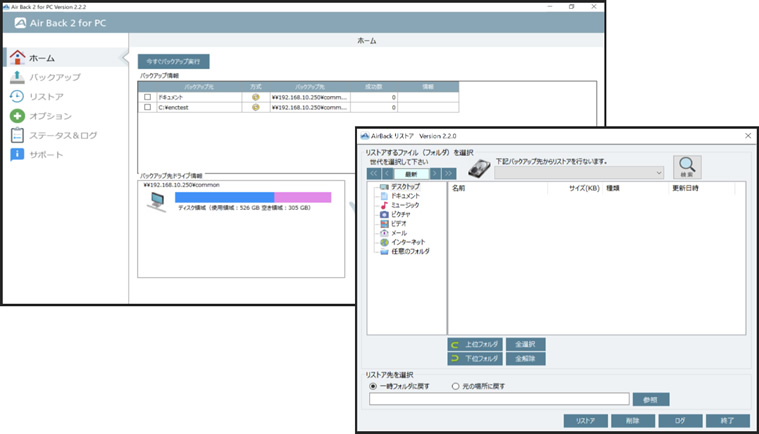Screen dimensions: 759x434
Task: Jump to the oldest generation with the << button
Action: [374, 174]
